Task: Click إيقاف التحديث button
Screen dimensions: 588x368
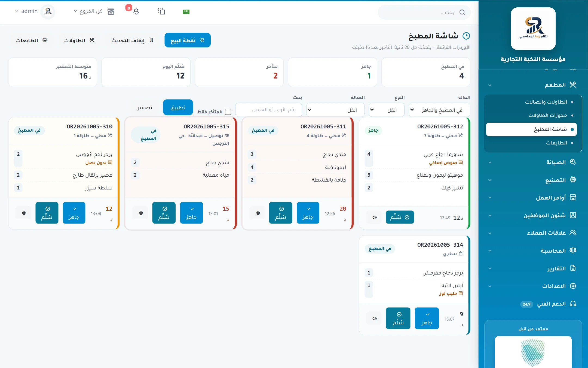Action: click(x=132, y=40)
